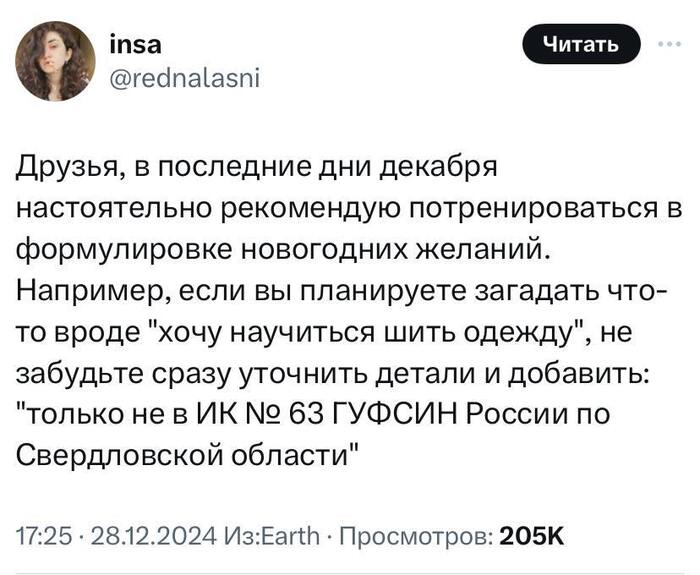Screen dimensions: 700x575
Task: Open insa's profile avatar picture
Action: point(55,61)
